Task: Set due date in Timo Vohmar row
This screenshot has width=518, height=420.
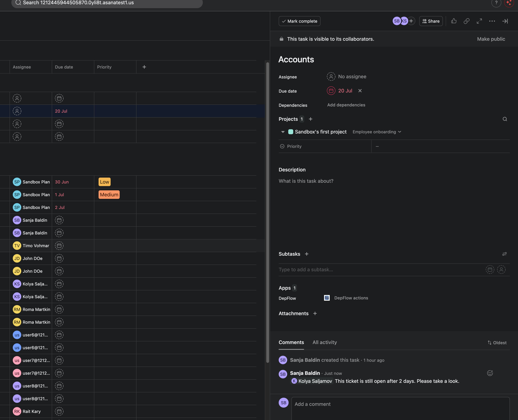Action: (x=59, y=246)
